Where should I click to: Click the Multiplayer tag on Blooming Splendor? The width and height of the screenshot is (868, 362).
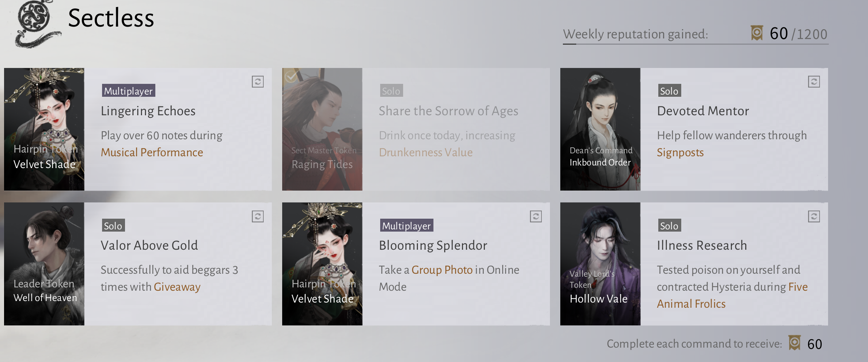pyautogui.click(x=406, y=225)
